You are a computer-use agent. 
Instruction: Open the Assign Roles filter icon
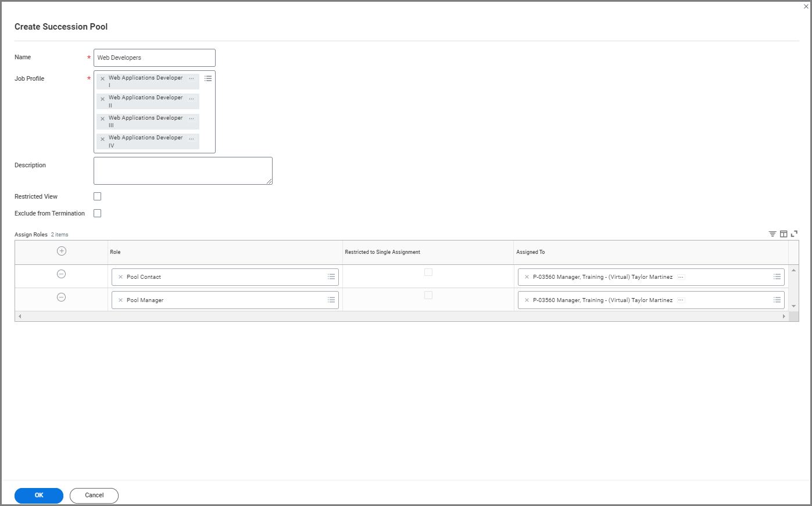click(772, 234)
